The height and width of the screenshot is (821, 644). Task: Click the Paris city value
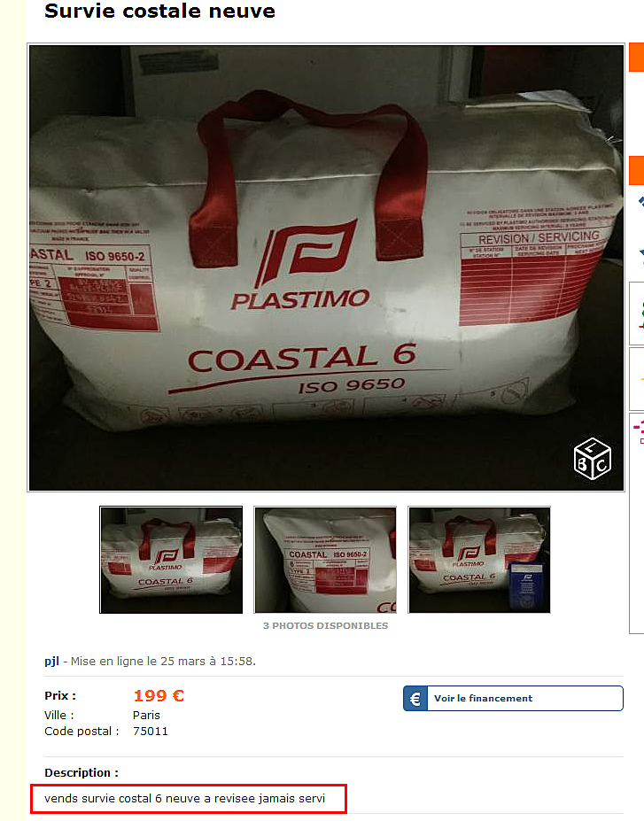(146, 716)
